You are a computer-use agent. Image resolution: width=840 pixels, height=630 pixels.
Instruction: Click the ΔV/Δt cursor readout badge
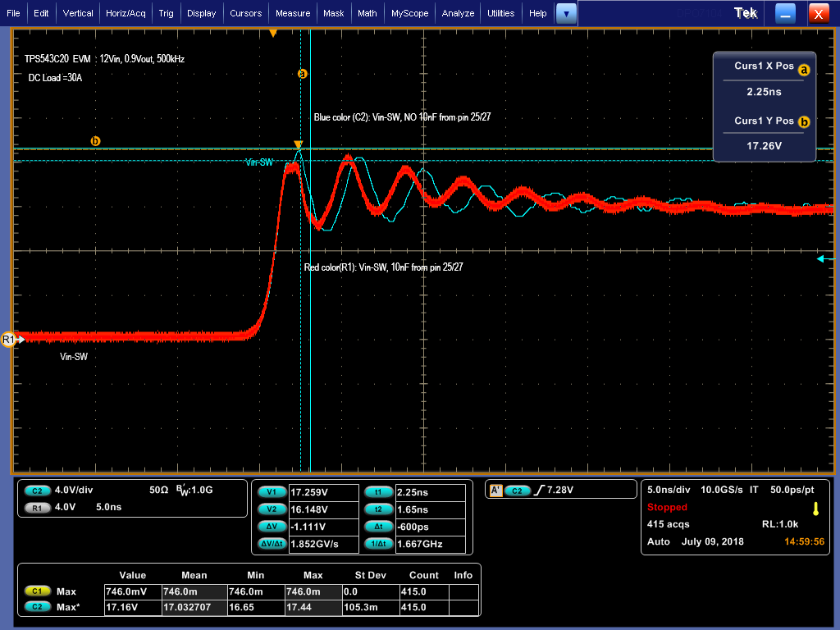pyautogui.click(x=272, y=544)
